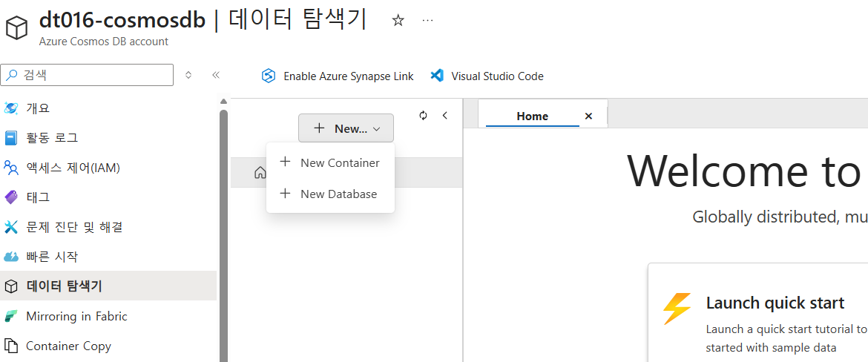This screenshot has height=362, width=868.
Task: Click the 데이터 탐색기 cube icon
Action: click(11, 286)
